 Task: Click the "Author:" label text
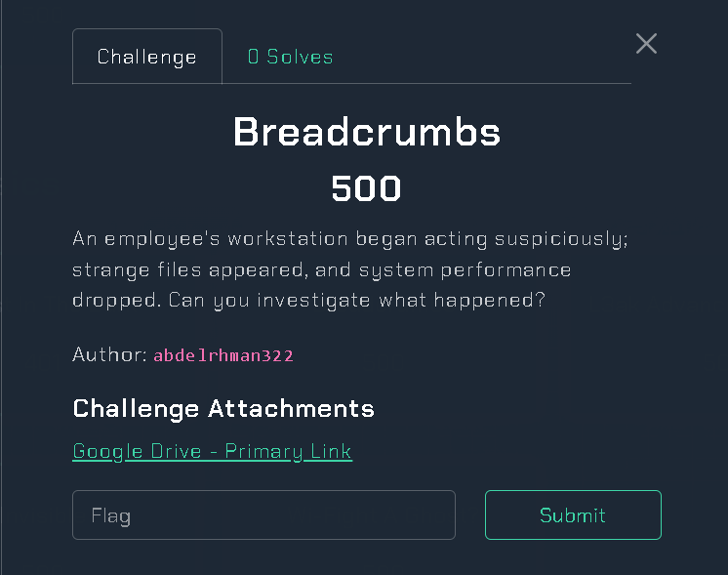[110, 354]
